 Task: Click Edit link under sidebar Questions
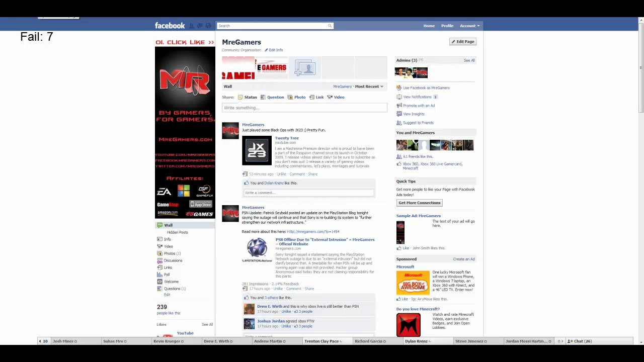(167, 295)
